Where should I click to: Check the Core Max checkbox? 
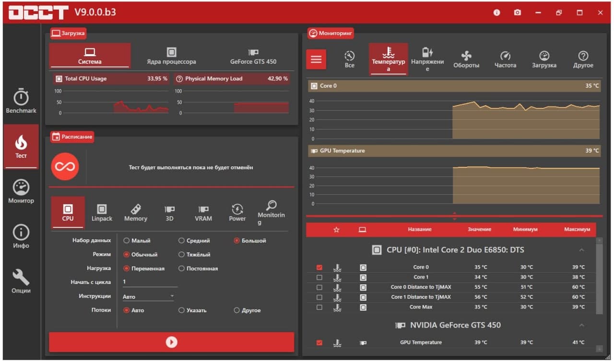319,307
